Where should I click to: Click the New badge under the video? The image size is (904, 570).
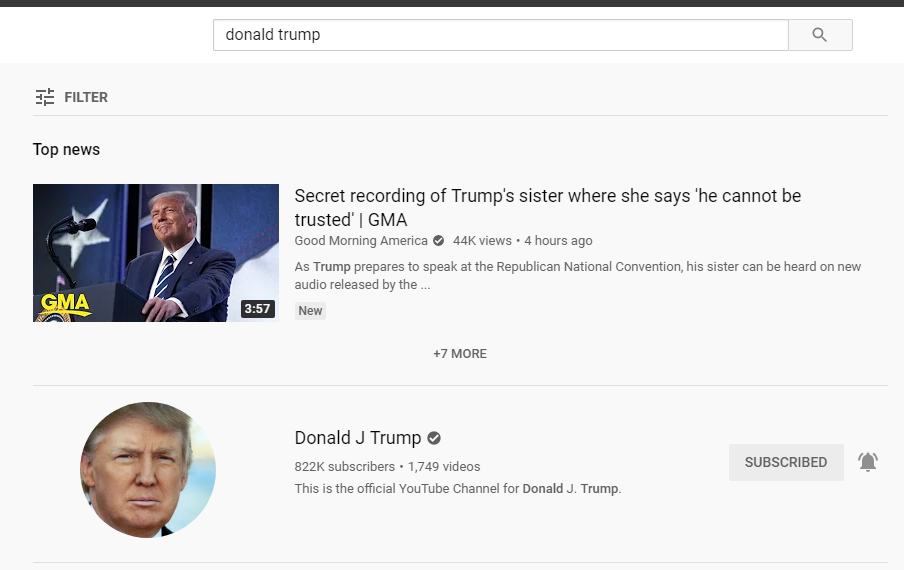pyautogui.click(x=310, y=311)
